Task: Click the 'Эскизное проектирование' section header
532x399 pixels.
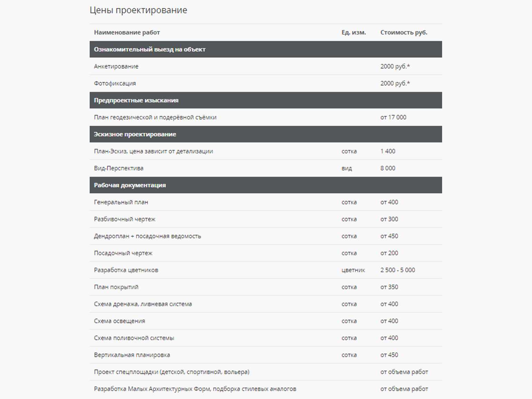Action: (135, 134)
